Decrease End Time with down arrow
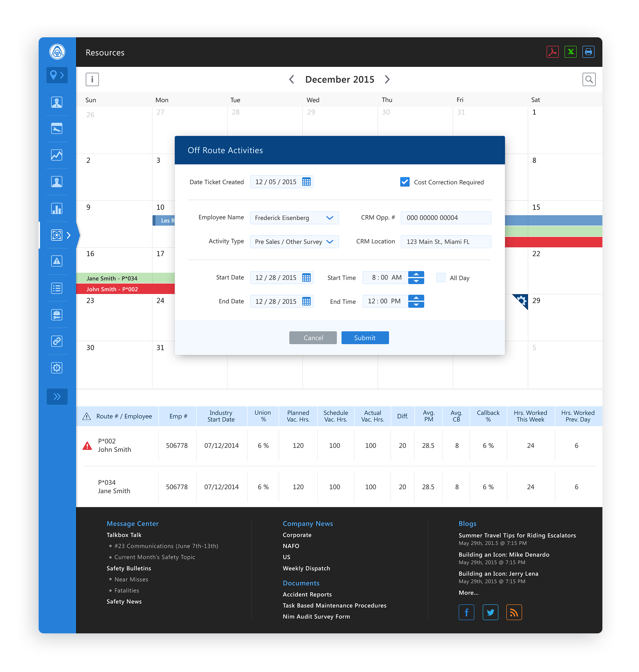The width and height of the screenshot is (639, 672). pos(416,305)
